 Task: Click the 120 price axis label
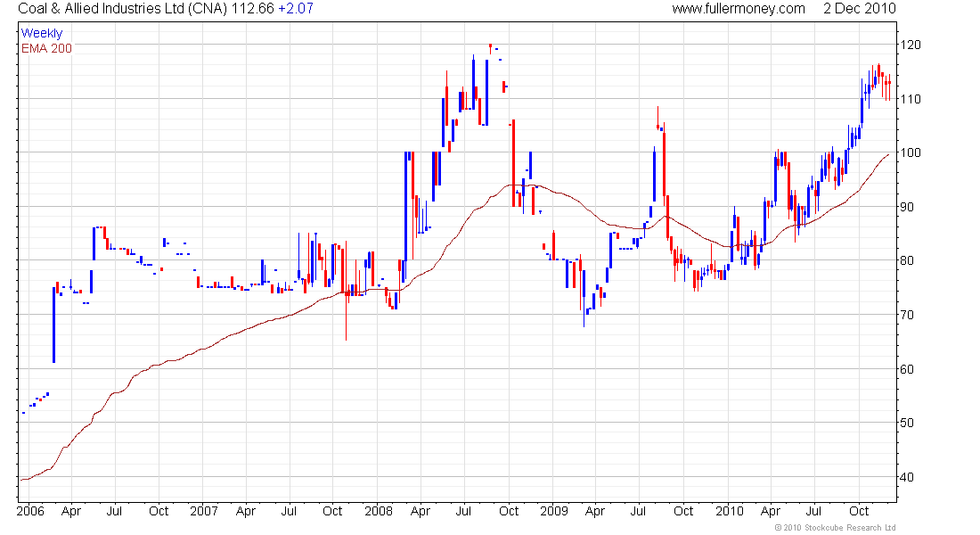910,45
